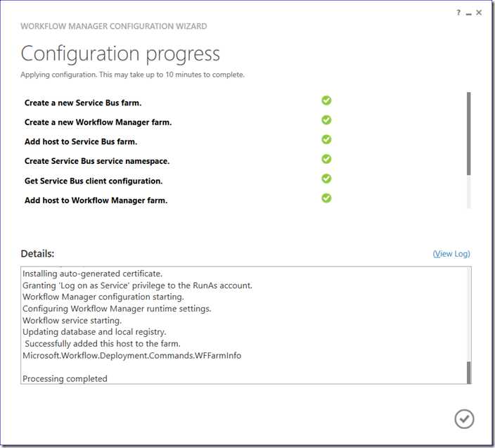This screenshot has height=448, width=495.
Task: Select 'Add host to Service Bus farm.' step
Action: pyautogui.click(x=81, y=142)
